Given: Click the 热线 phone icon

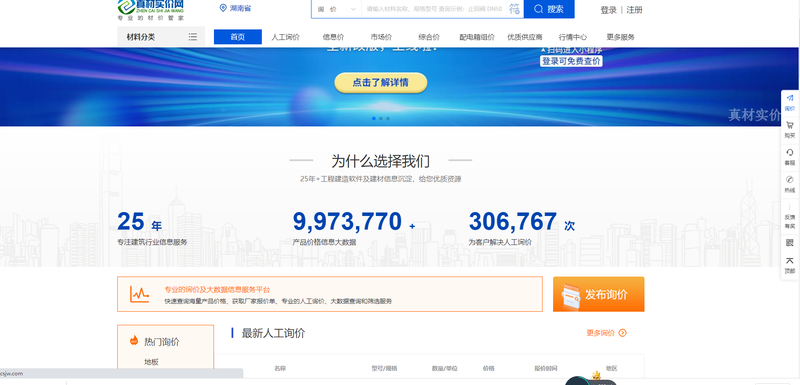Looking at the screenshot, I should [790, 179].
